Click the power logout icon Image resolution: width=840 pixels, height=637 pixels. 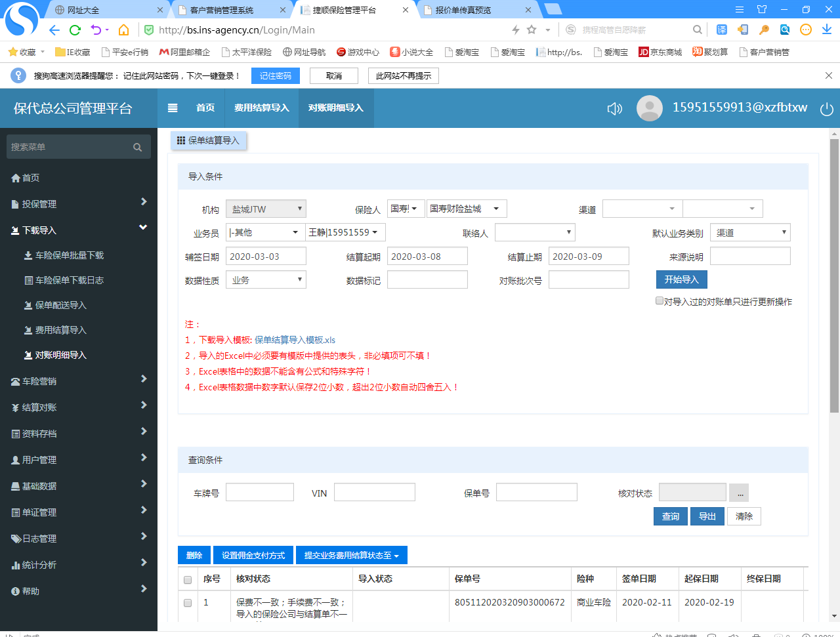point(826,109)
